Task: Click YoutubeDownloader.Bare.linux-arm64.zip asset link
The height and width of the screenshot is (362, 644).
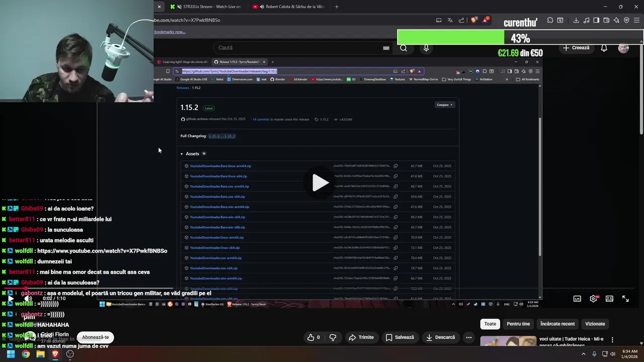Action: [x=220, y=166]
